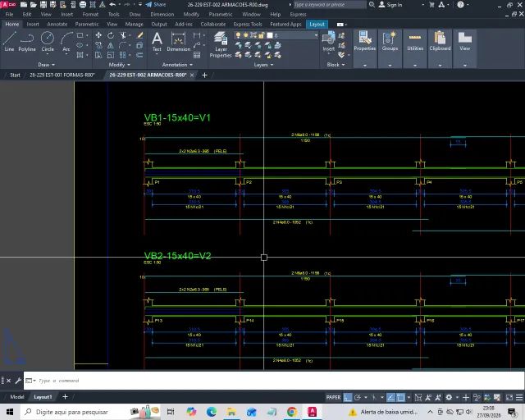Click the Clipboard panel button
The height and width of the screenshot is (420, 525).
(440, 42)
